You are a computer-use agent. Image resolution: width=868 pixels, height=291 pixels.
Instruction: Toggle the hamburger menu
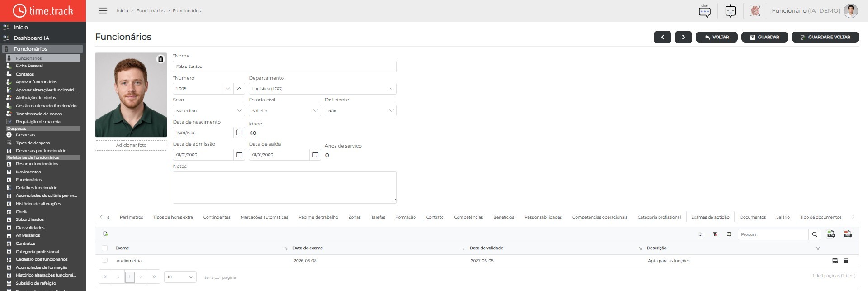click(x=103, y=10)
